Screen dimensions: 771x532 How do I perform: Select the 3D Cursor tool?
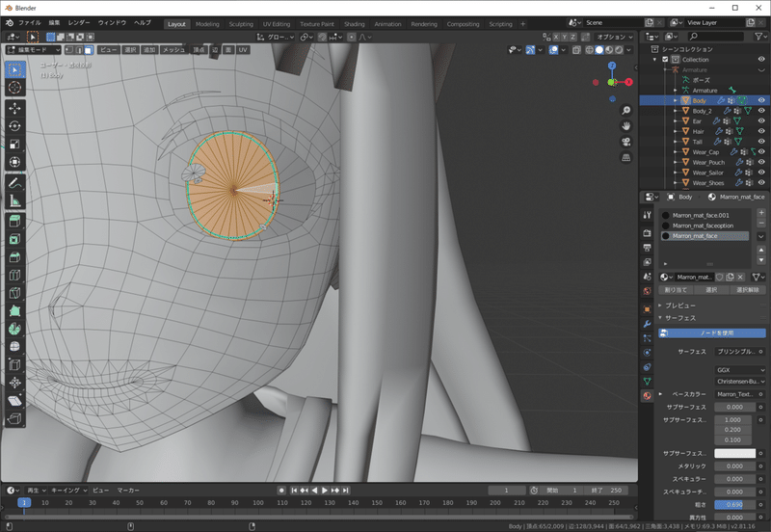pos(15,88)
